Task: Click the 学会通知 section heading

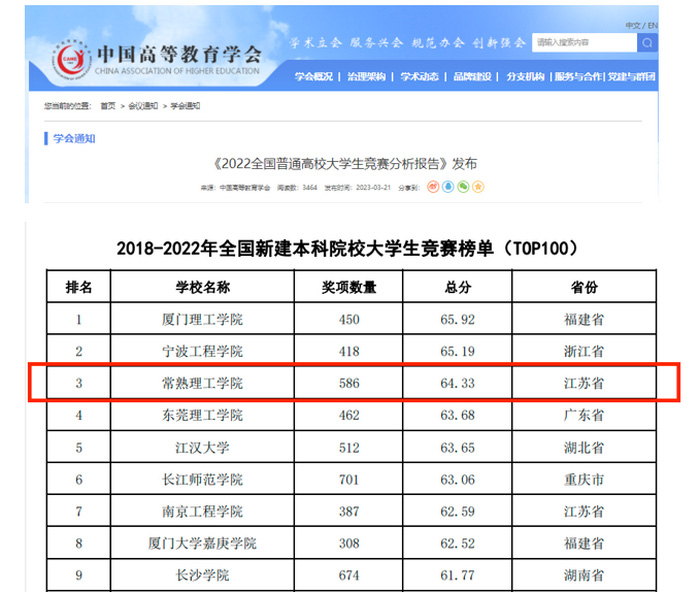Action: [74, 138]
